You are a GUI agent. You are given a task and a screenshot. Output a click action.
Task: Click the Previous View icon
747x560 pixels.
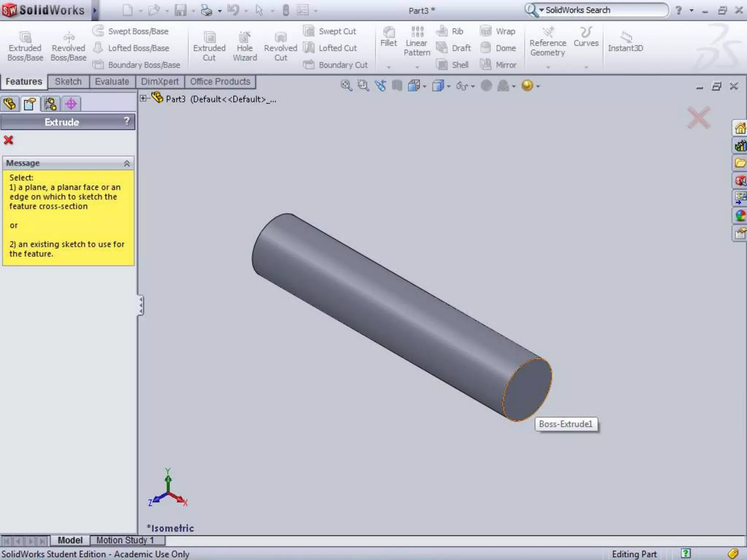coord(380,86)
